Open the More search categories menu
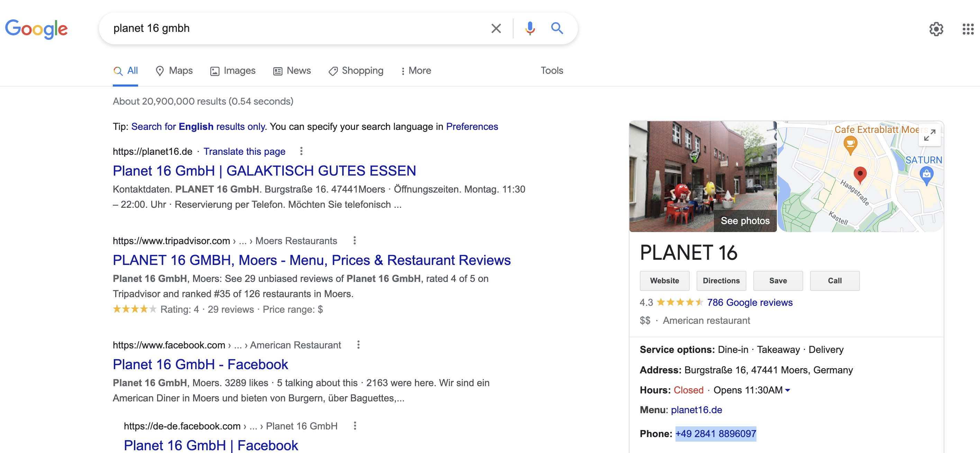 [416, 71]
